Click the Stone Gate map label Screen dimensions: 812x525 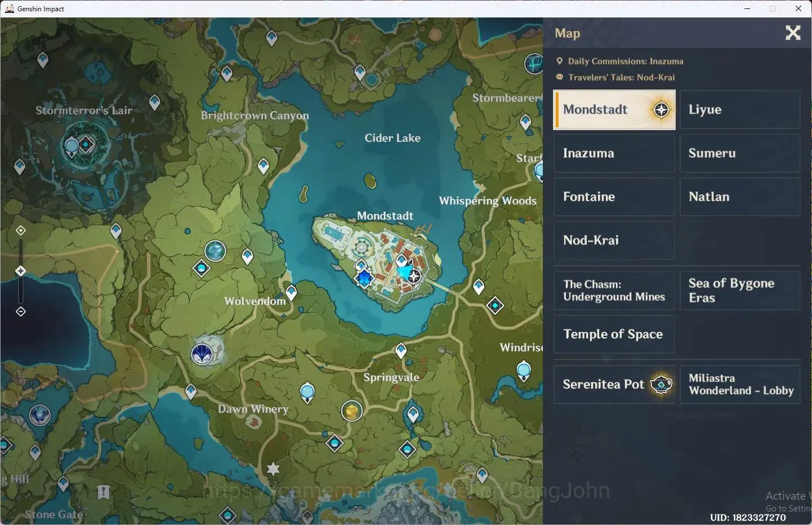tap(54, 514)
